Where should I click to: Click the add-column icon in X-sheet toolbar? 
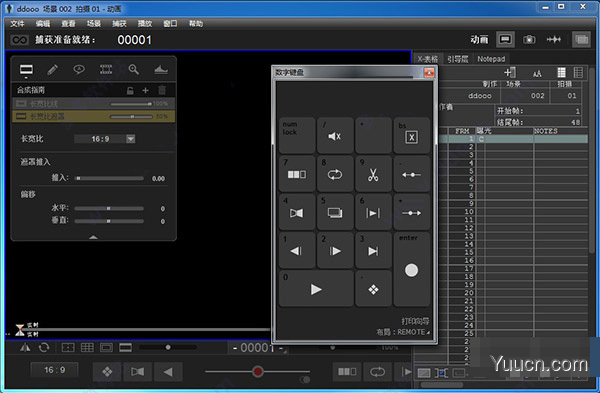[510, 72]
